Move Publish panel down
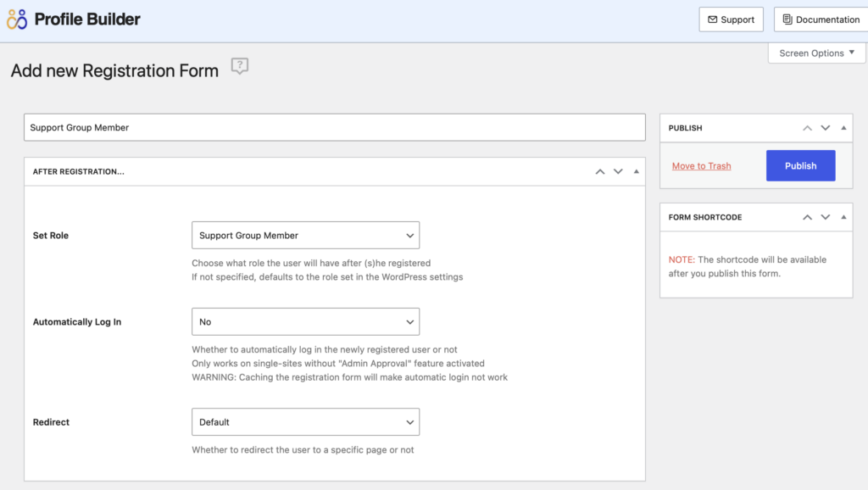This screenshot has height=490, width=868. tap(826, 128)
